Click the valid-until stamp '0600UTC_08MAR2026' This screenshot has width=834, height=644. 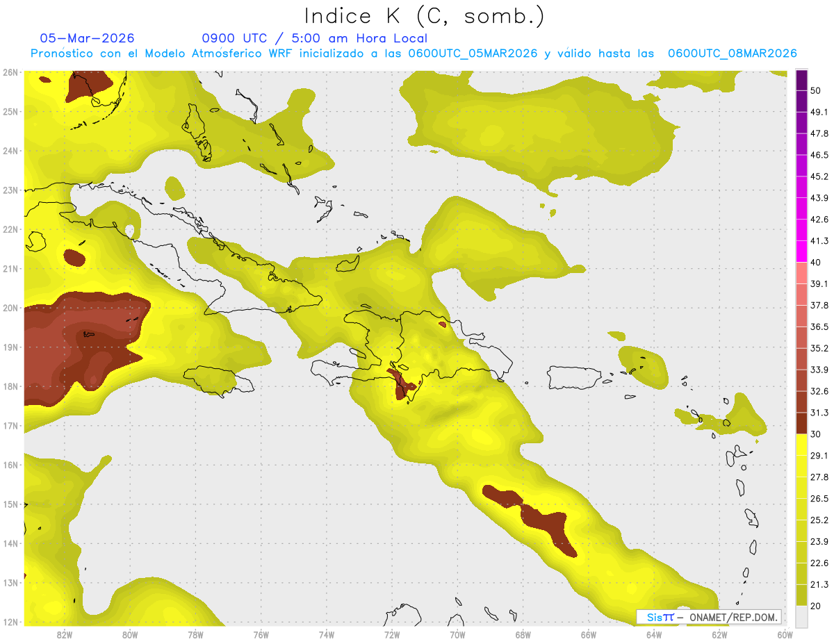click(732, 53)
